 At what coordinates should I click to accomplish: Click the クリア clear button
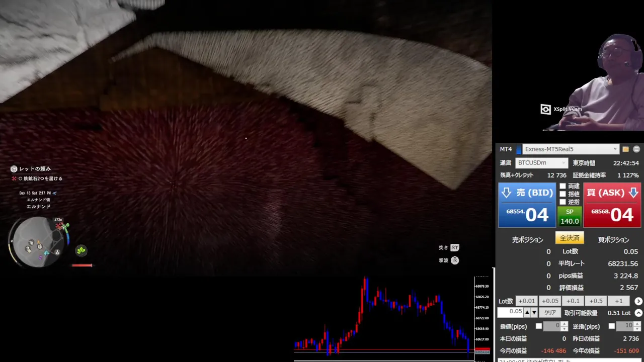550,313
